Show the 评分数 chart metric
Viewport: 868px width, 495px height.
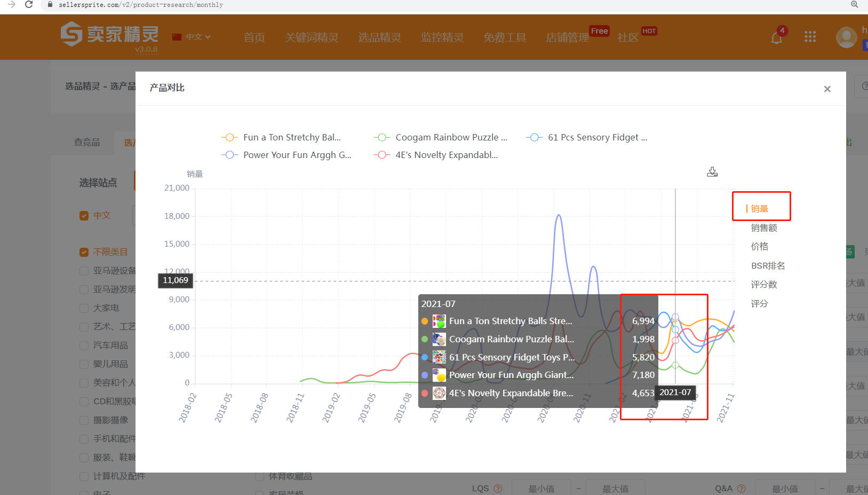(x=763, y=285)
